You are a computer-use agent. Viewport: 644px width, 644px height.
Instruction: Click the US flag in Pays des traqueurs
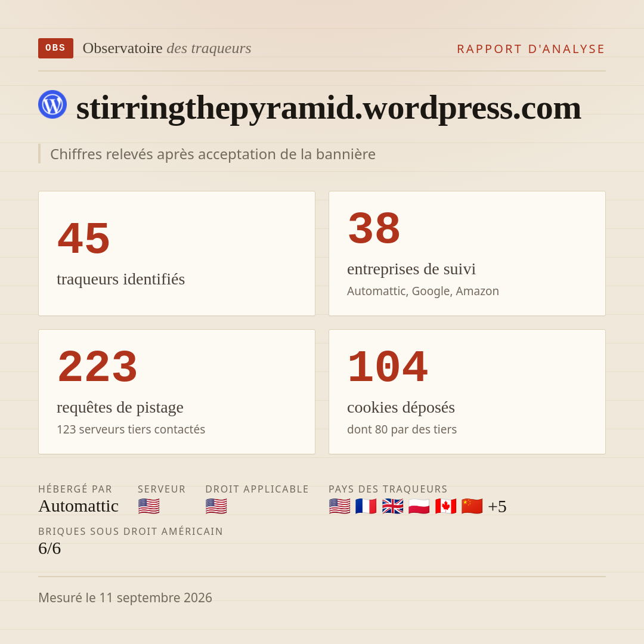[x=340, y=506]
